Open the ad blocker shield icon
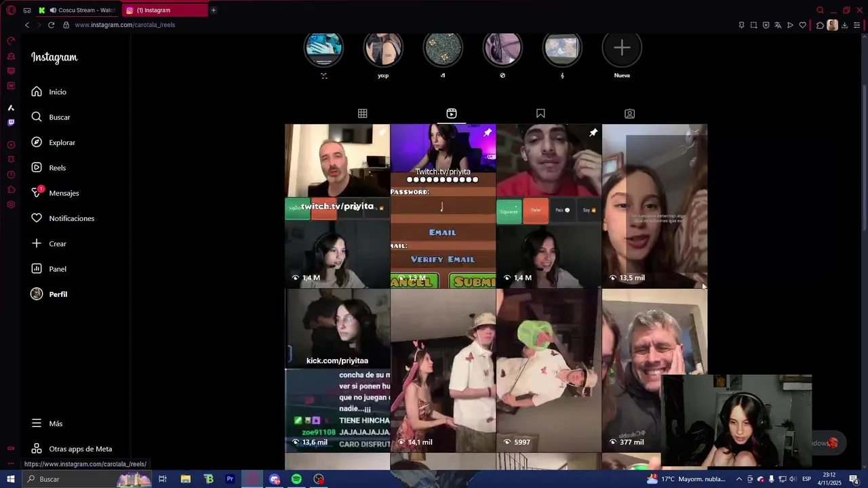The image size is (868, 488). pos(766,25)
